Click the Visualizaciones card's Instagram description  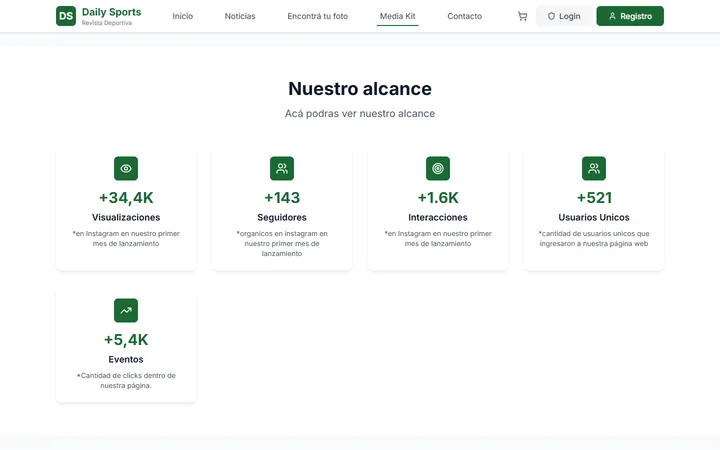tap(126, 238)
